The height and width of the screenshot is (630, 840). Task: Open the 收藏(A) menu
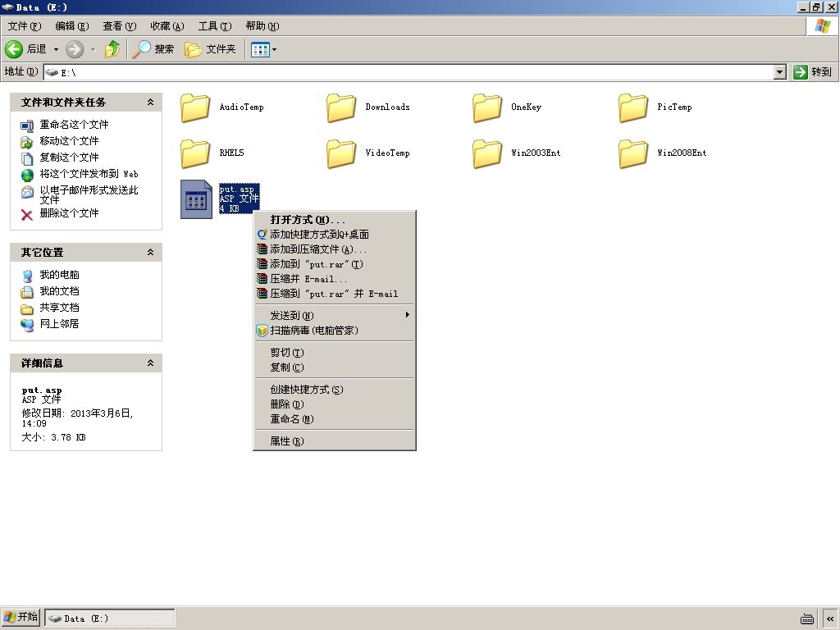click(x=167, y=25)
